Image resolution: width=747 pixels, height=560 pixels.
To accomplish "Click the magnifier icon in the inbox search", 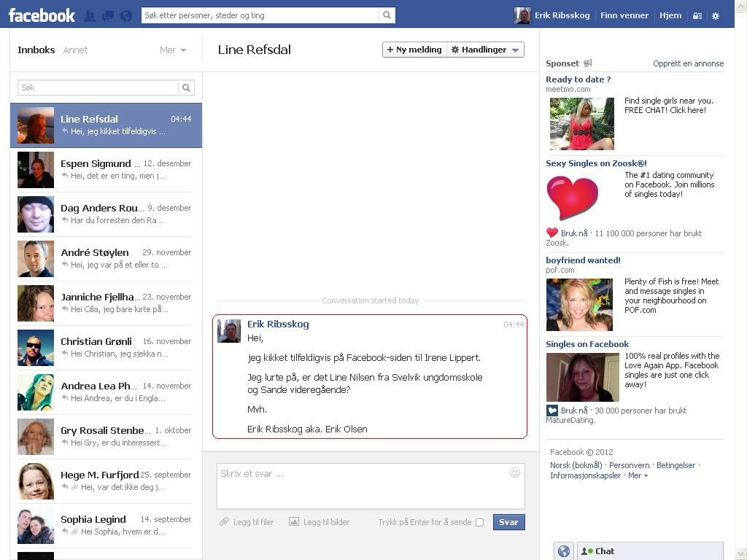I will pos(187,87).
